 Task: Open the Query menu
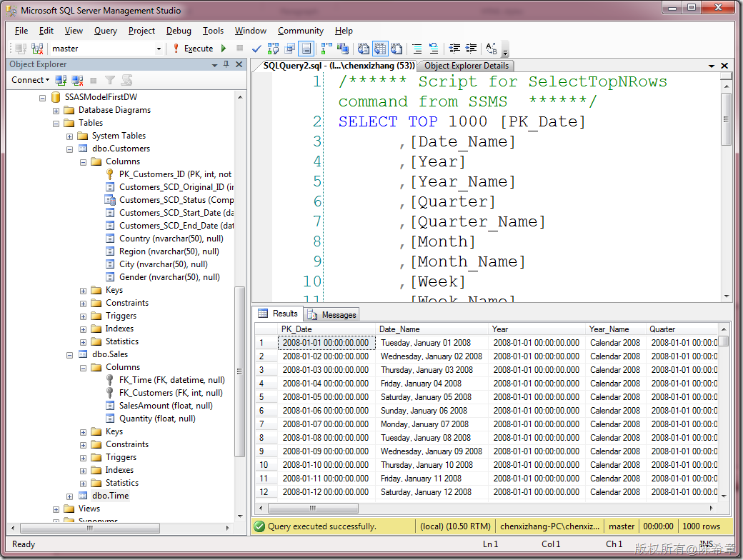[x=105, y=31]
